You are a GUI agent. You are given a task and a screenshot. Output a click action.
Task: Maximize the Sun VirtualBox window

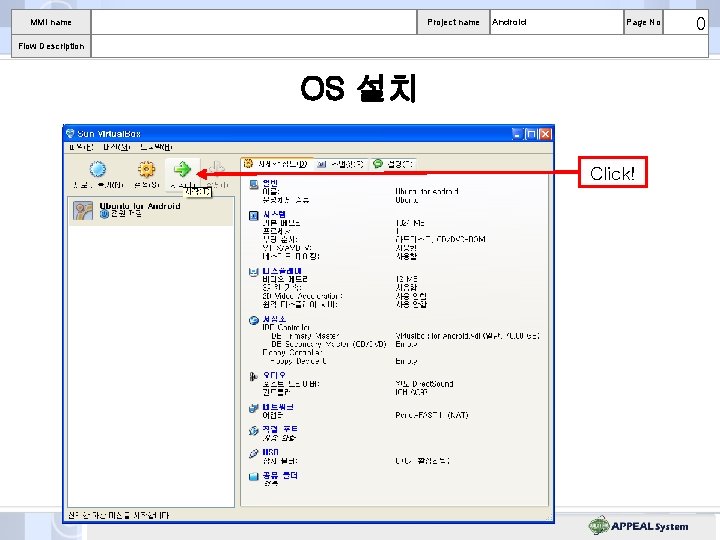[531, 134]
